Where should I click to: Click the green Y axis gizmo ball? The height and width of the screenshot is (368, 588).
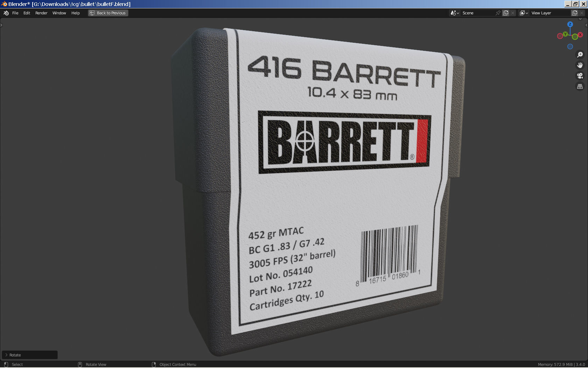click(565, 34)
